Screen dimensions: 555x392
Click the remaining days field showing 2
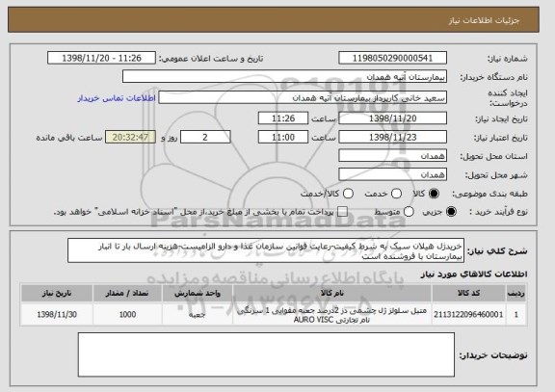(x=205, y=137)
